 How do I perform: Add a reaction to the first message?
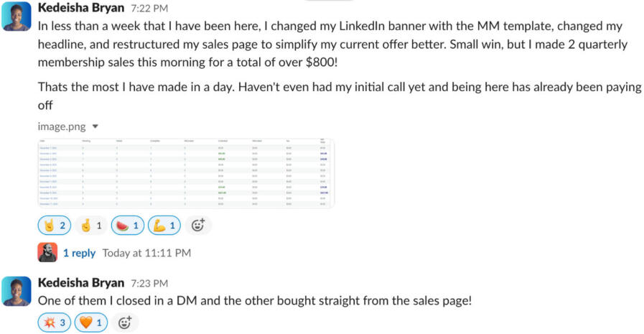(x=198, y=226)
